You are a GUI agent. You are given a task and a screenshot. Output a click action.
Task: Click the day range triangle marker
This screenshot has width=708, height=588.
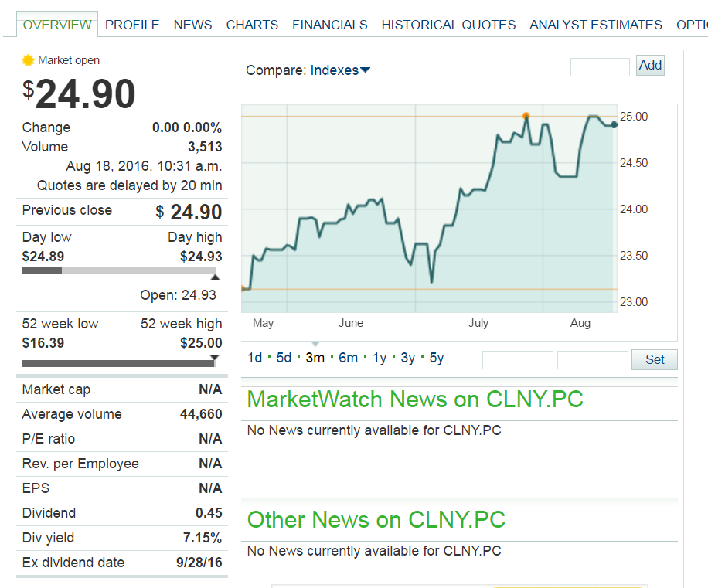(x=215, y=277)
